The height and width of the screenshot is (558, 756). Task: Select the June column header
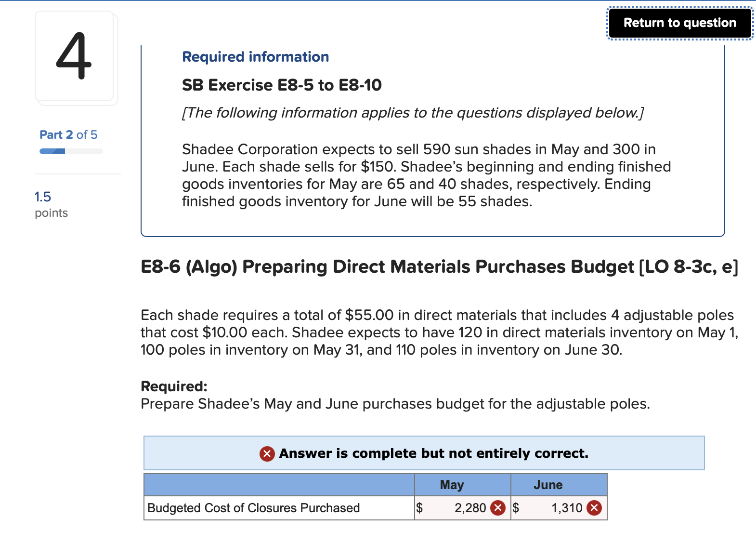click(548, 485)
